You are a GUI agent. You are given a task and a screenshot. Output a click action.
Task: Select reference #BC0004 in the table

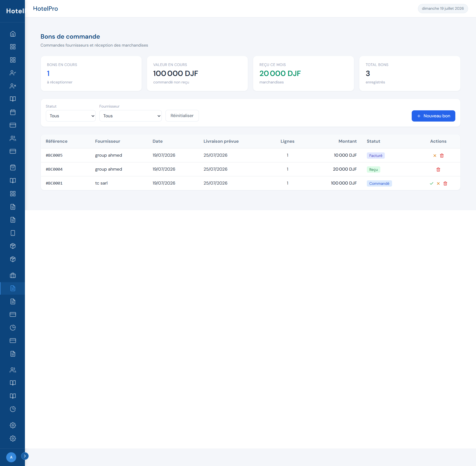tap(54, 169)
